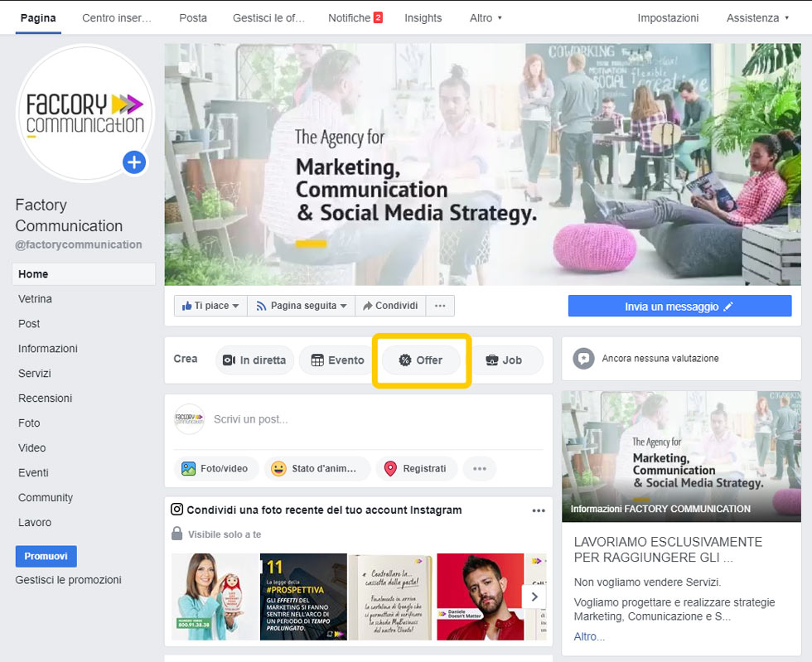Click Ancora nessuna valutazione rating box
Viewport: 812px width, 662px height.
tap(681, 359)
